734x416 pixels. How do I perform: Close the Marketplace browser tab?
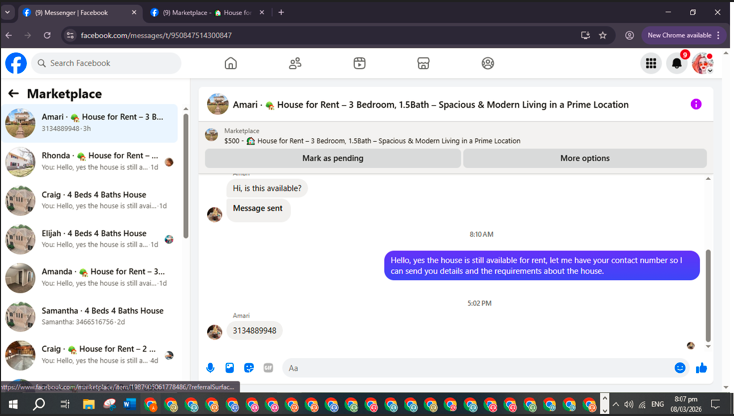(262, 13)
